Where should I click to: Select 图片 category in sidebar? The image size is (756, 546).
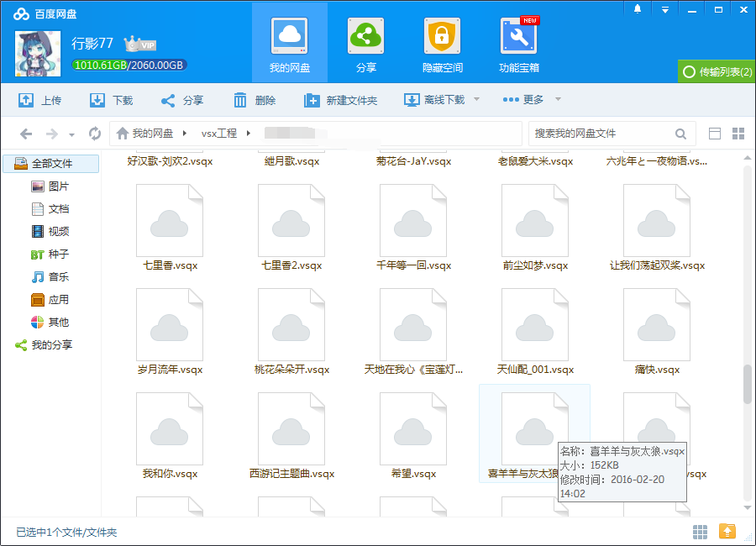point(50,186)
